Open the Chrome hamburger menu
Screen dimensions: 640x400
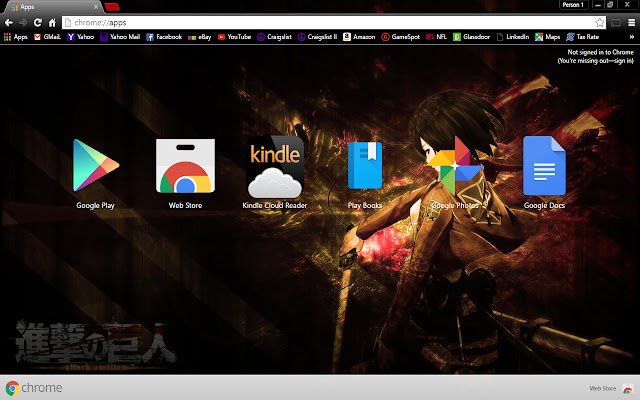coord(631,23)
